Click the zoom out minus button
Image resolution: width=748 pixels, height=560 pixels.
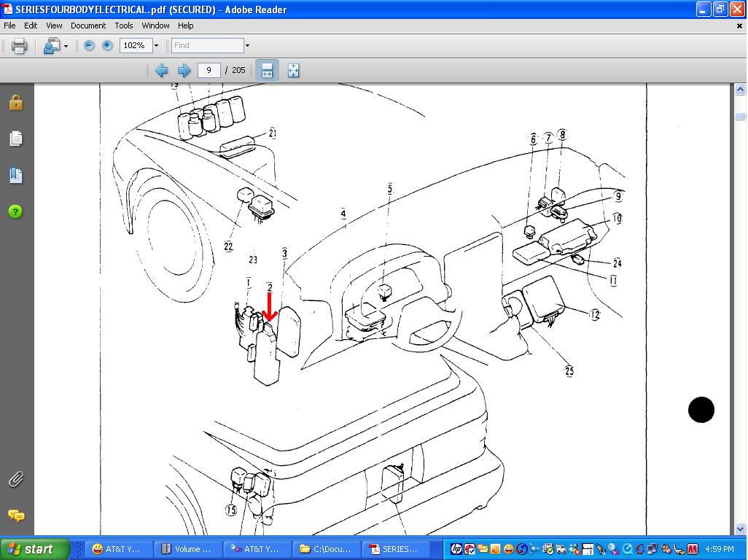pyautogui.click(x=89, y=45)
